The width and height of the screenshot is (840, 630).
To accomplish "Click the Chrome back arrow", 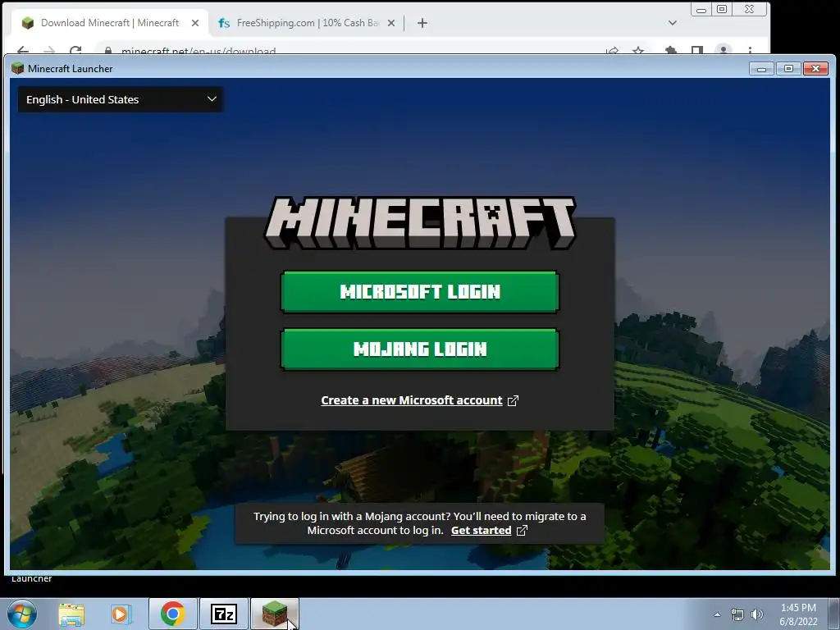I will click(x=22, y=50).
